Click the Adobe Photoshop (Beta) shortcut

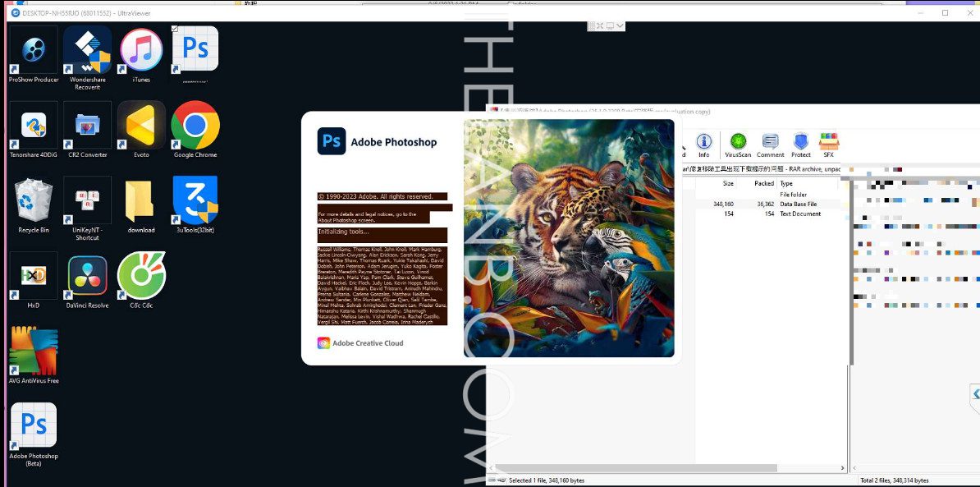34,430
